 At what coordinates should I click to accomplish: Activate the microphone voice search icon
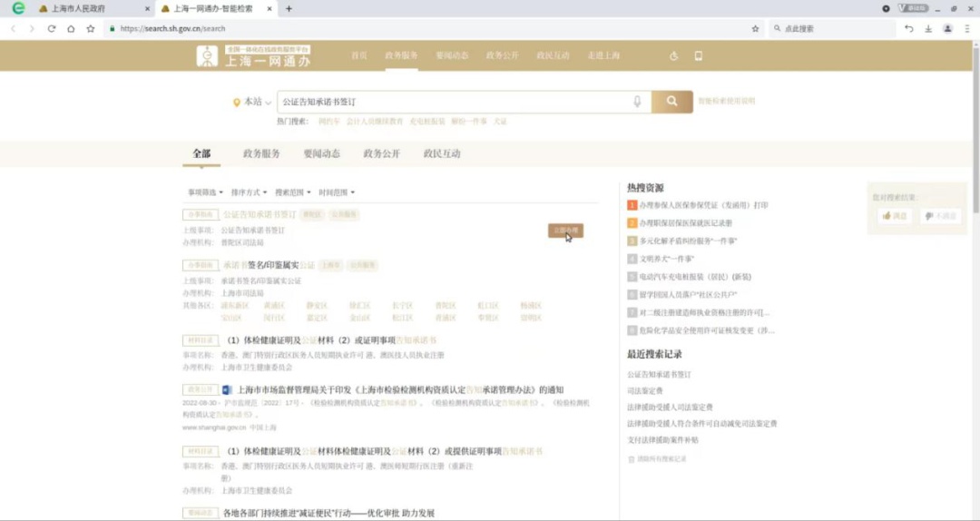[x=637, y=102]
